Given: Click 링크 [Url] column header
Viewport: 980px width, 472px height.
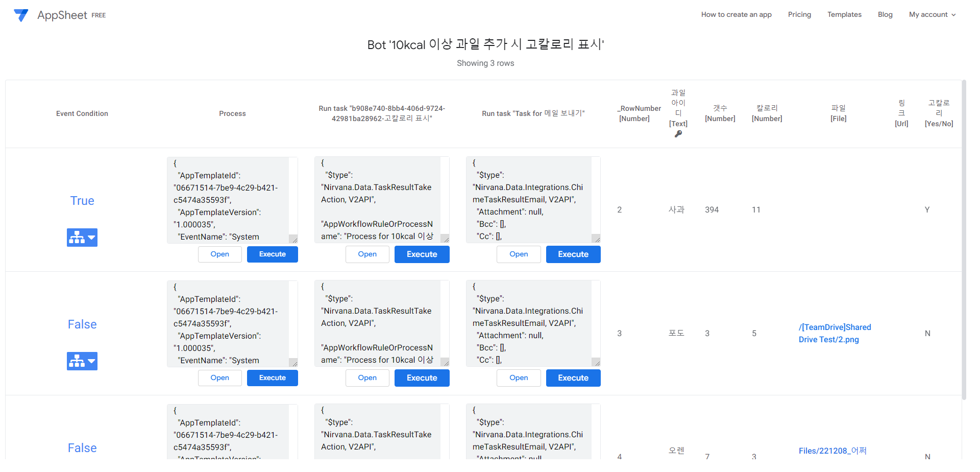Looking at the screenshot, I should coord(901,113).
